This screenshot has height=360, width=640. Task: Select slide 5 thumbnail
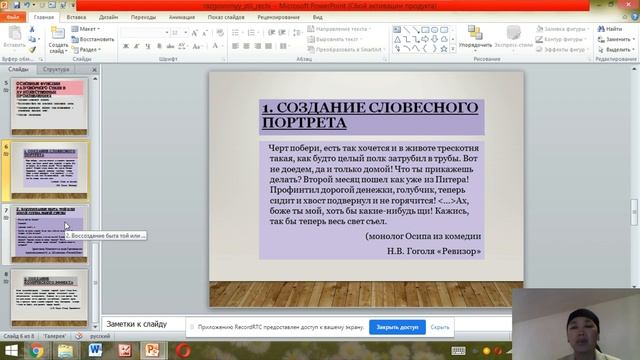coord(49,107)
